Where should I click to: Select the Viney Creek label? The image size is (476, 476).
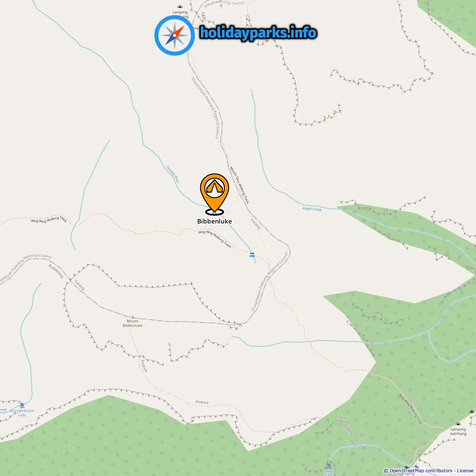357,443
